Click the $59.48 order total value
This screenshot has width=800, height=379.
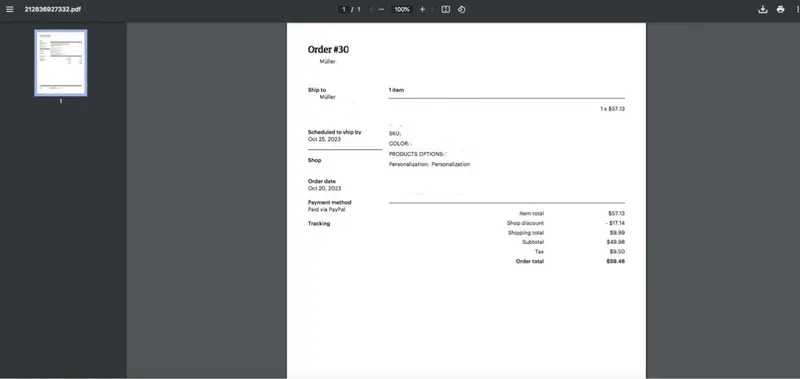tap(616, 261)
